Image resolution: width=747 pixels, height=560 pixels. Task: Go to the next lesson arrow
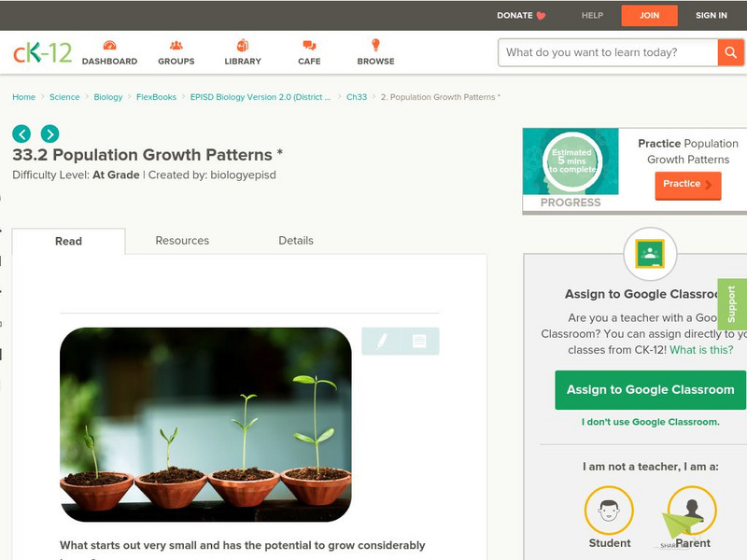tap(50, 133)
